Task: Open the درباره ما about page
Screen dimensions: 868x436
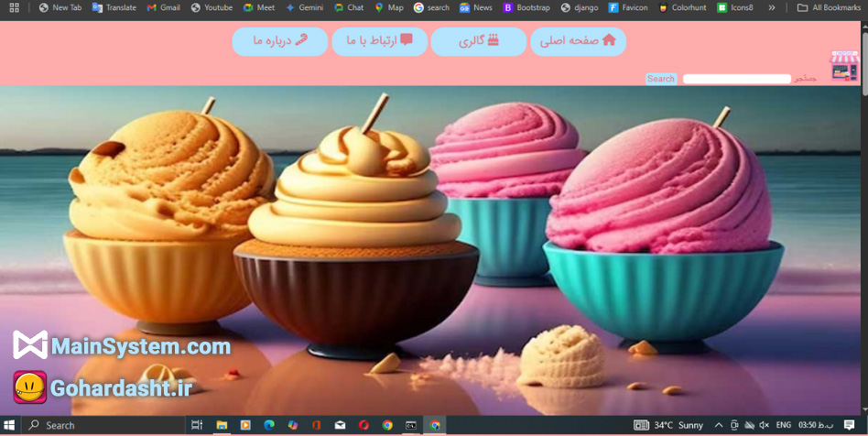Action: [x=280, y=41]
